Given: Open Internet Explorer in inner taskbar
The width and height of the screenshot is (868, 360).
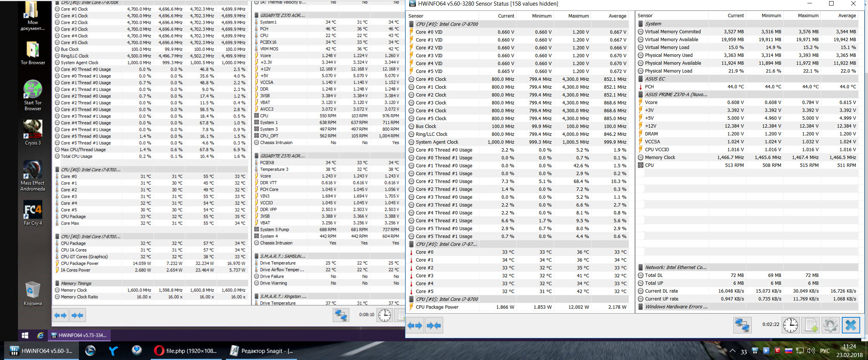Looking at the screenshot, I should tap(40, 335).
